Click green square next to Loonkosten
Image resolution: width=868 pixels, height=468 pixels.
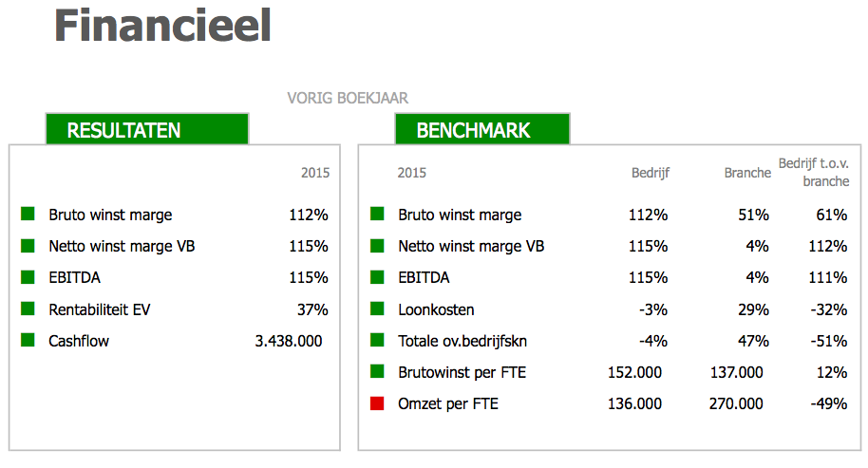pyautogui.click(x=377, y=309)
